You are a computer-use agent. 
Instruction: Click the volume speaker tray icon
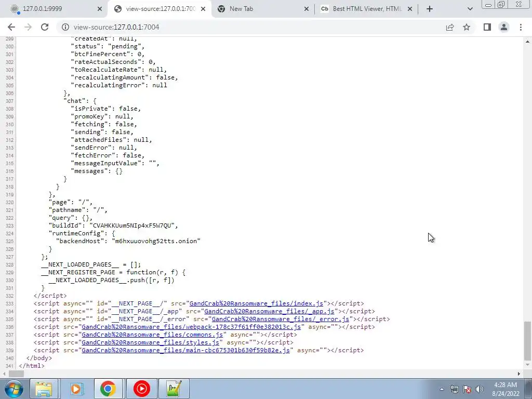click(x=480, y=389)
